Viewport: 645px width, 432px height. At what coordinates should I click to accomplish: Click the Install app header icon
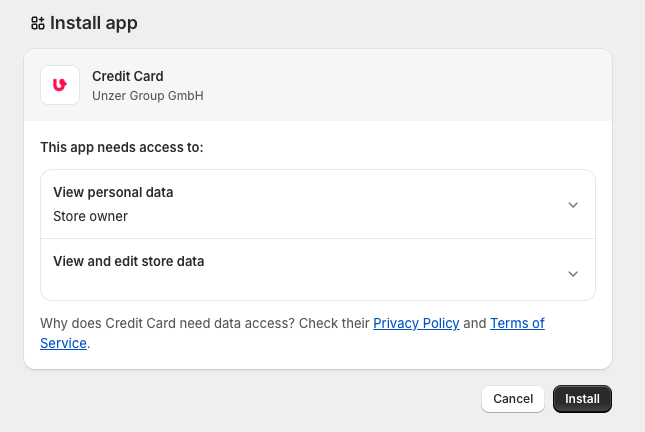click(37, 23)
